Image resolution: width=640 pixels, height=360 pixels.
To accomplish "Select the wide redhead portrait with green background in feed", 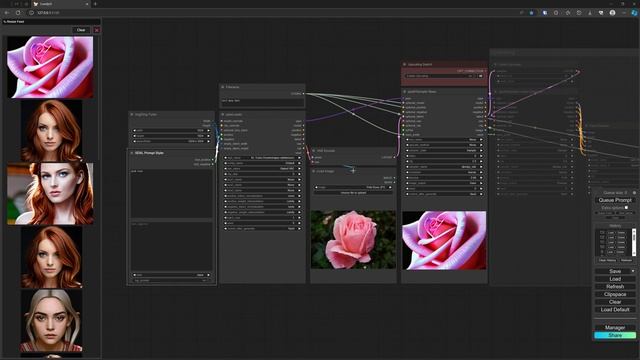I will point(50,194).
